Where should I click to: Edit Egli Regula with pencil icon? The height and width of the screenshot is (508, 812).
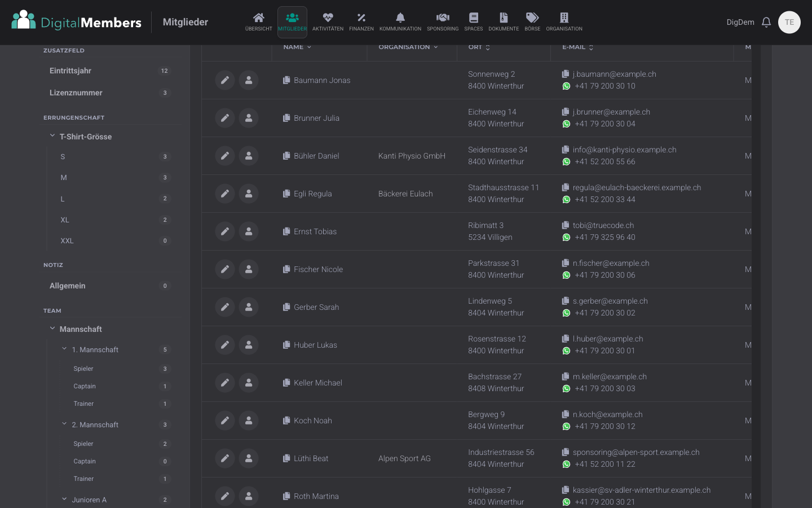point(225,194)
